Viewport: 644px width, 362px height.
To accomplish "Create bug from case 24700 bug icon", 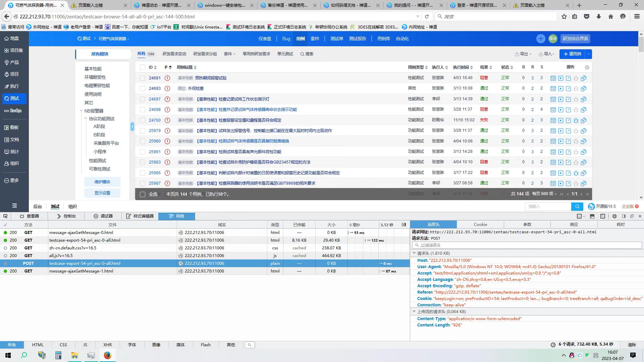I will click(x=576, y=120).
